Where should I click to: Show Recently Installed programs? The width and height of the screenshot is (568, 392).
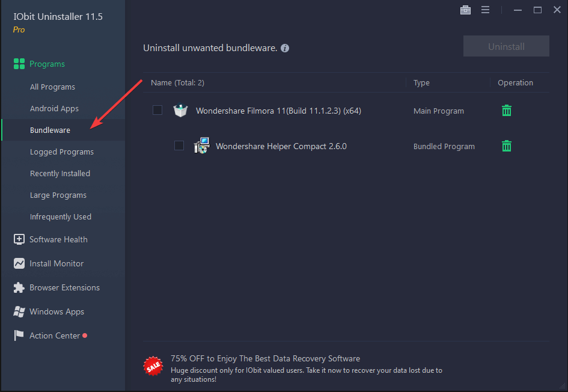click(x=60, y=174)
